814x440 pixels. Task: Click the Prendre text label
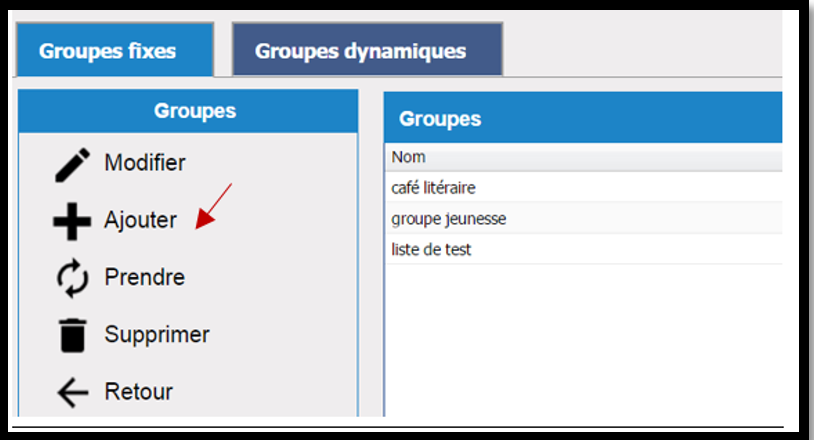[145, 277]
